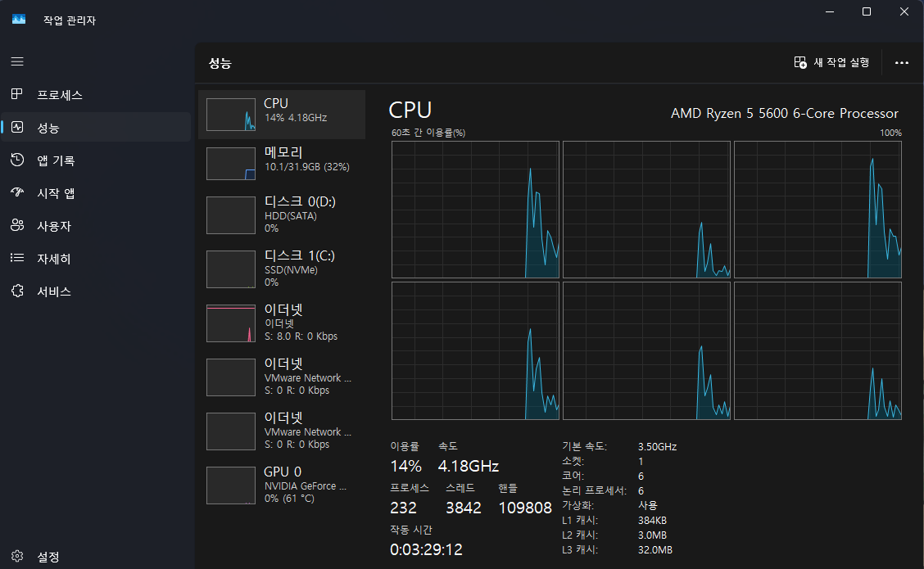Open 설정 at sidebar bottom
924x569 pixels.
click(96, 556)
